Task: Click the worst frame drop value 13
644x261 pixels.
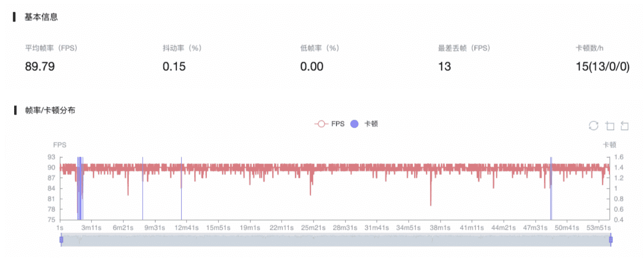Action: [444, 66]
